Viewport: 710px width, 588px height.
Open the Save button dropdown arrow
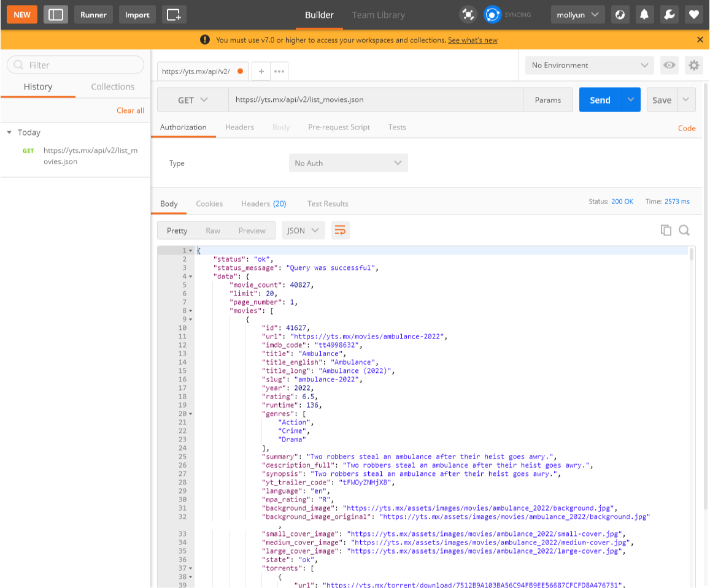click(x=686, y=99)
